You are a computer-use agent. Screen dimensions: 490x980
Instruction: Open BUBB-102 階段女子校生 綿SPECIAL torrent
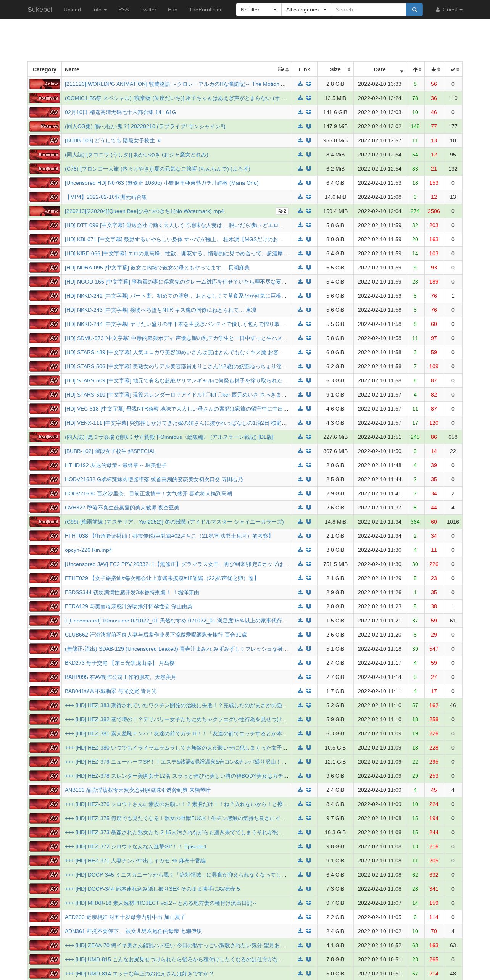click(x=110, y=451)
